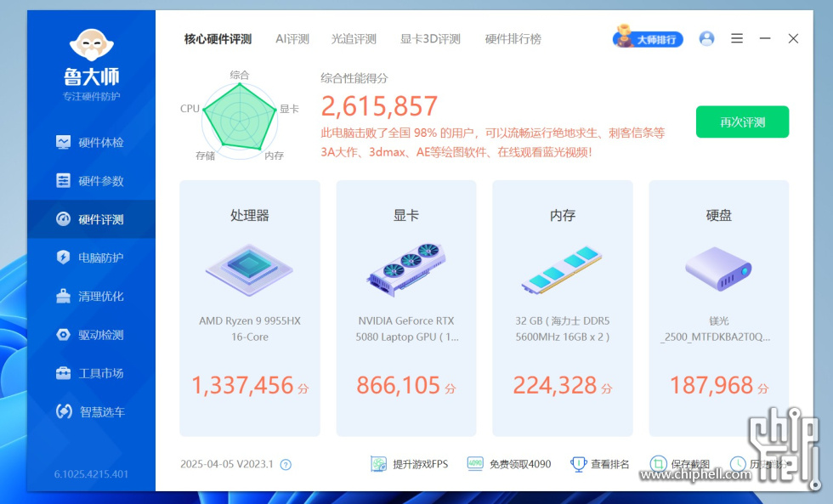Click the memory score 224,328
The height and width of the screenshot is (504, 833).
click(x=555, y=385)
